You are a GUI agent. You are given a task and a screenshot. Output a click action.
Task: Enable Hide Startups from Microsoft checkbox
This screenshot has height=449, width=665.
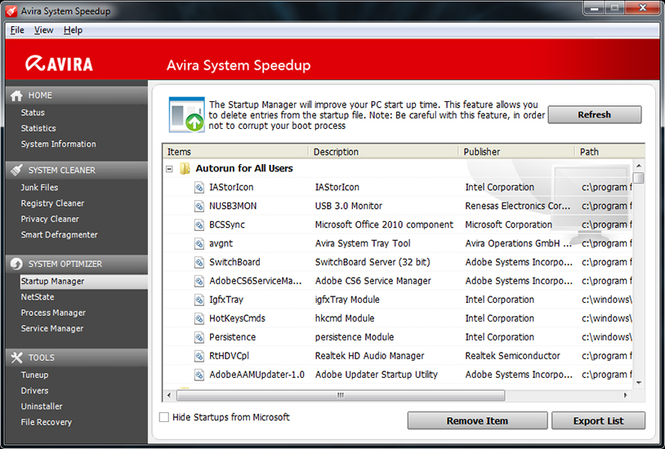point(164,417)
